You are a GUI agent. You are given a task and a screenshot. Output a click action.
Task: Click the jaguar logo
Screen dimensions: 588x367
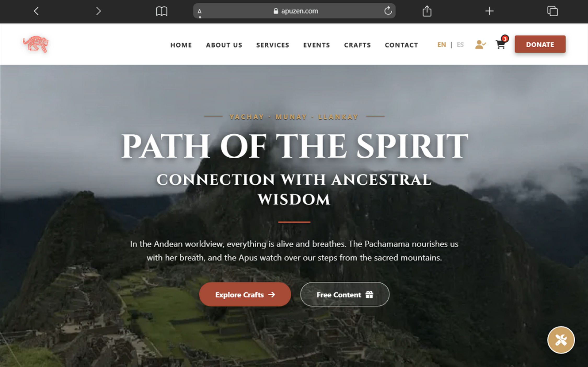click(x=36, y=44)
